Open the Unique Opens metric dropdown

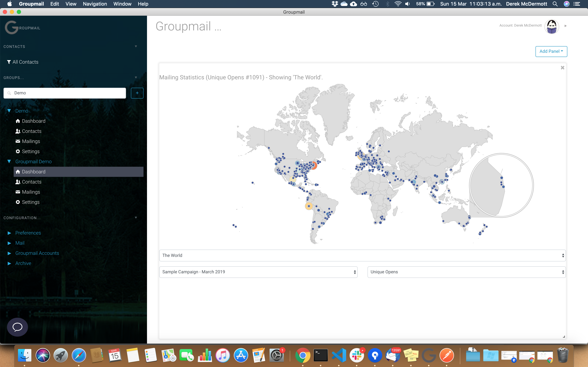pyautogui.click(x=467, y=272)
